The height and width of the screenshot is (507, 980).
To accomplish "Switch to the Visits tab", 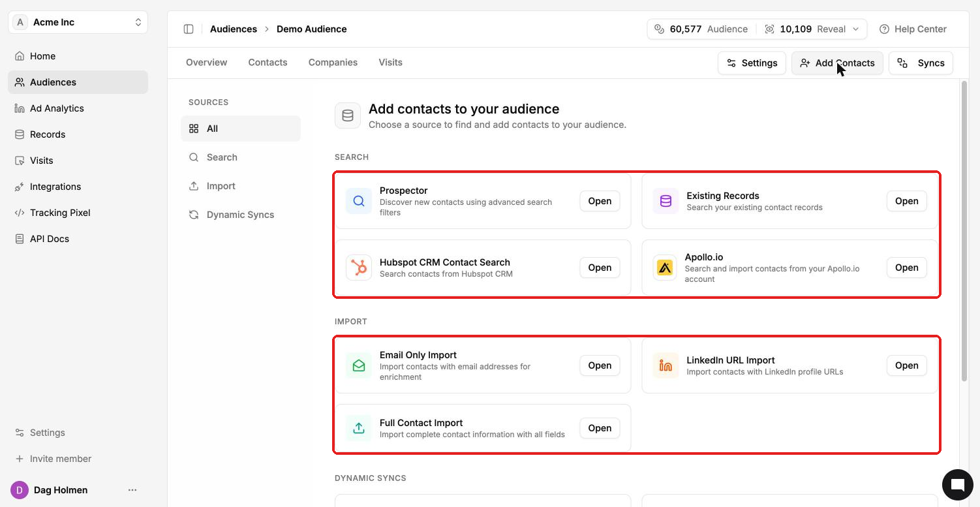I will pos(390,63).
